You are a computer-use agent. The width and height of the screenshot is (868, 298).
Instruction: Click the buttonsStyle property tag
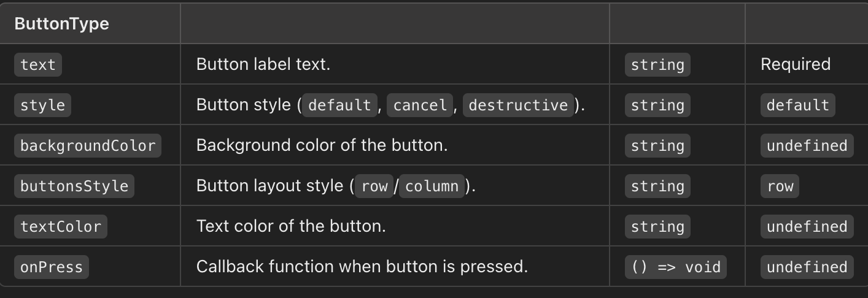pos(74,186)
